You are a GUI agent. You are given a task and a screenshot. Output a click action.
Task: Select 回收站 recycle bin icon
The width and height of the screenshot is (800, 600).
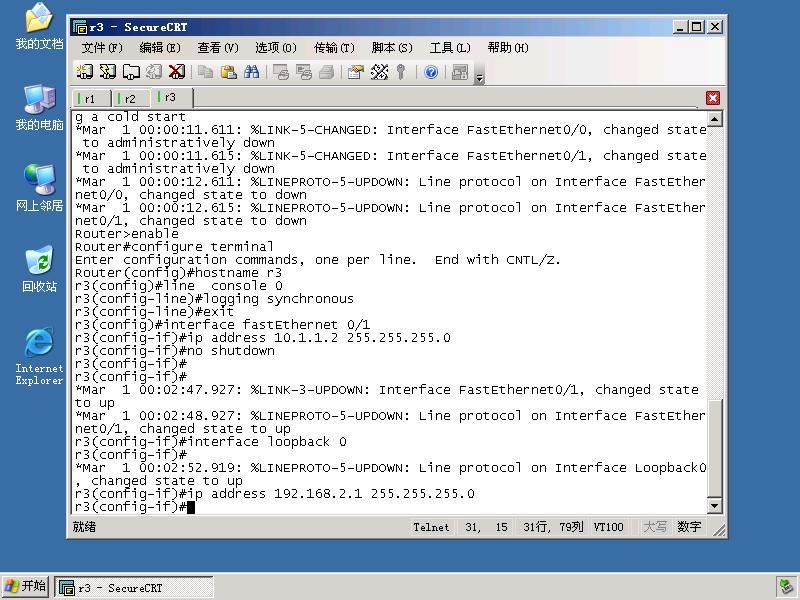[39, 269]
